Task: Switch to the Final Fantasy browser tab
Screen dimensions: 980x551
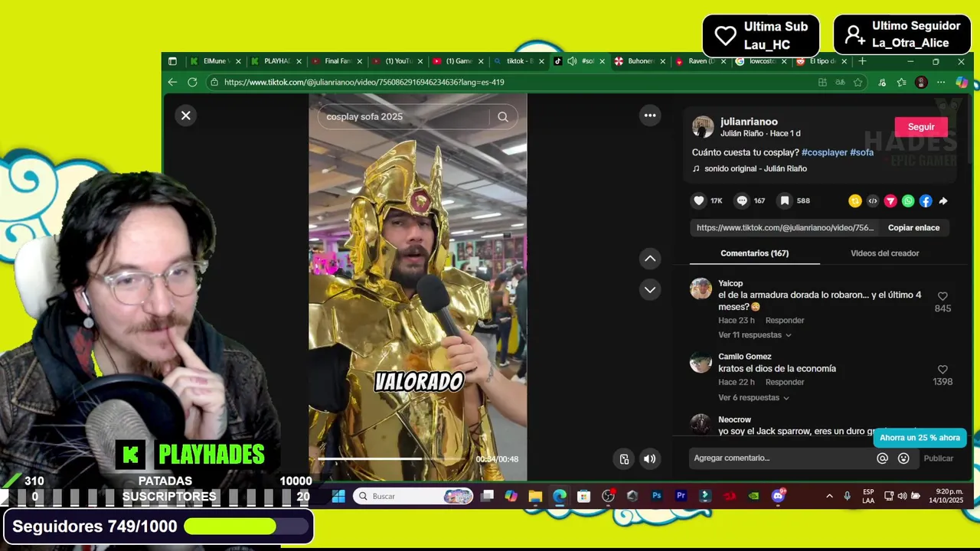Action: tap(337, 61)
